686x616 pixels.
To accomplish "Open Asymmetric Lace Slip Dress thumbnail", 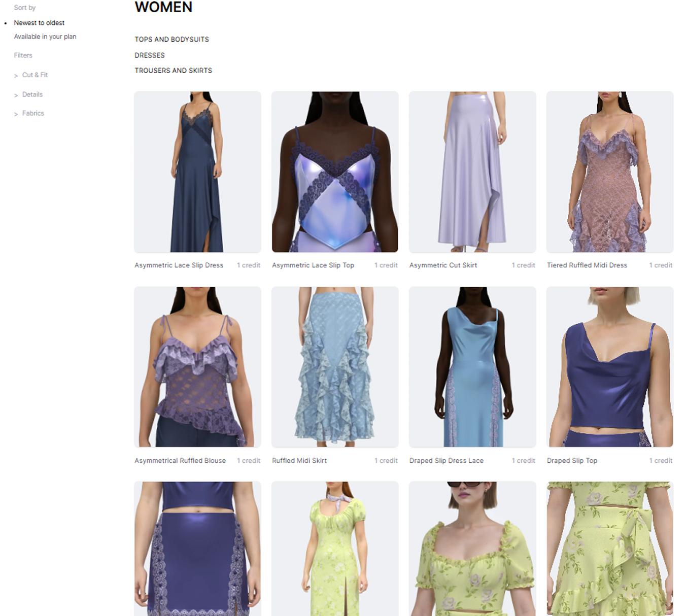I will coord(197,172).
